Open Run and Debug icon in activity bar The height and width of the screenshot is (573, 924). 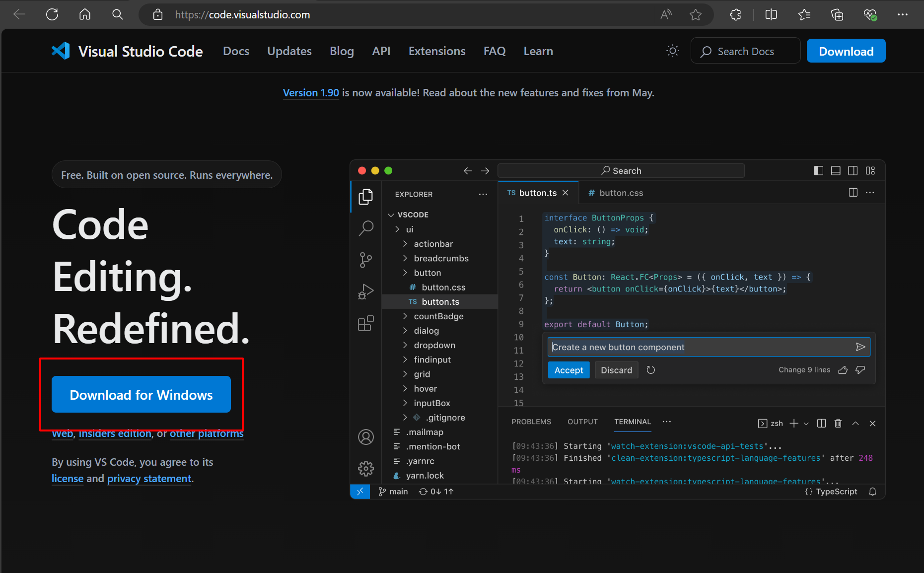[366, 291]
